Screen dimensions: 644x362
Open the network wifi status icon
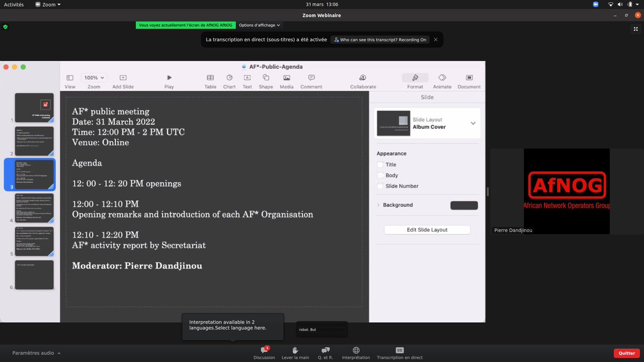611,4
